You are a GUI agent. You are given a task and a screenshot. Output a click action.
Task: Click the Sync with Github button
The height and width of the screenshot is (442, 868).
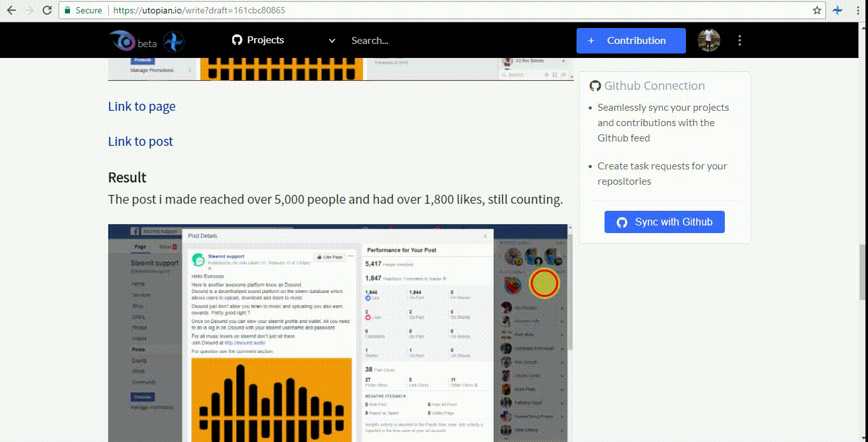(x=664, y=222)
